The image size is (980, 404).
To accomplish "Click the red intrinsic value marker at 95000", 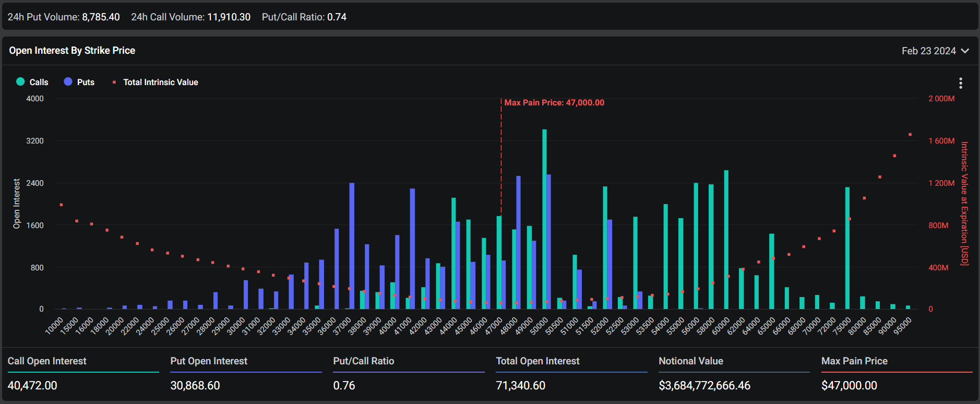I will 910,135.
